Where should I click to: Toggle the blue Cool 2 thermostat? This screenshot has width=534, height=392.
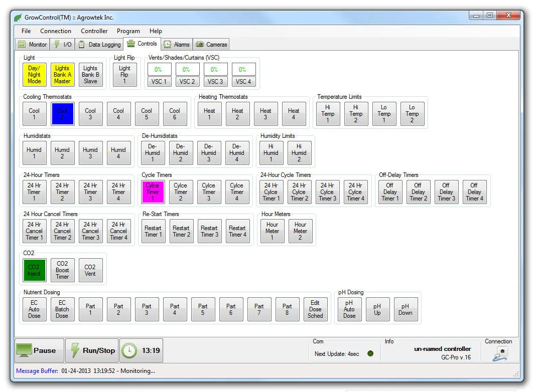62,114
